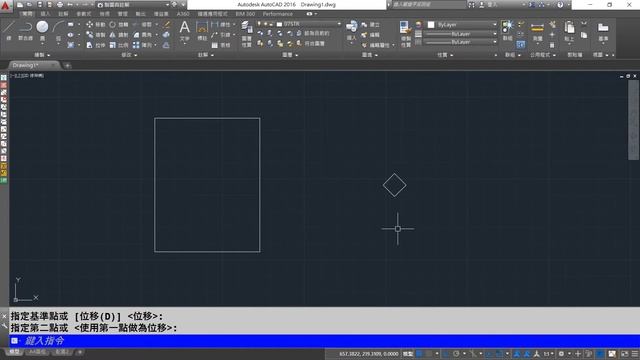Click the help search field in title bar
The width and height of the screenshot is (640, 360).
click(x=428, y=5)
